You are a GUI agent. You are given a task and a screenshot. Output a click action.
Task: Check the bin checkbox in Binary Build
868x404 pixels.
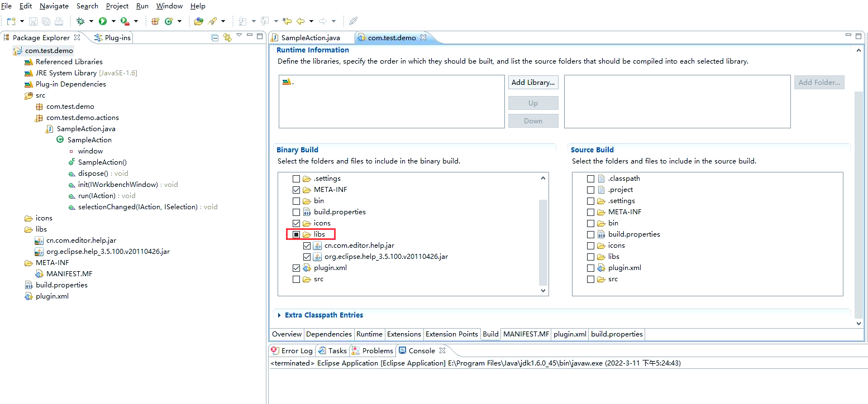coord(297,201)
